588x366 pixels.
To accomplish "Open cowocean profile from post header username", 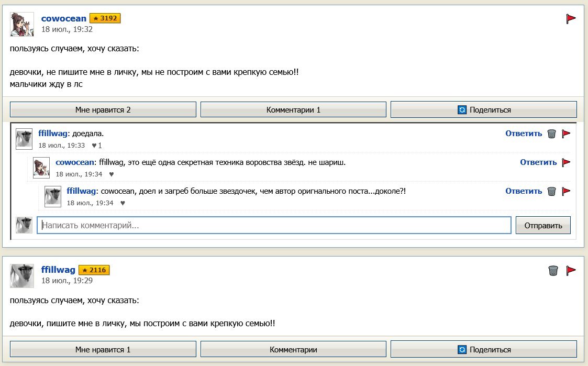I will tap(64, 18).
